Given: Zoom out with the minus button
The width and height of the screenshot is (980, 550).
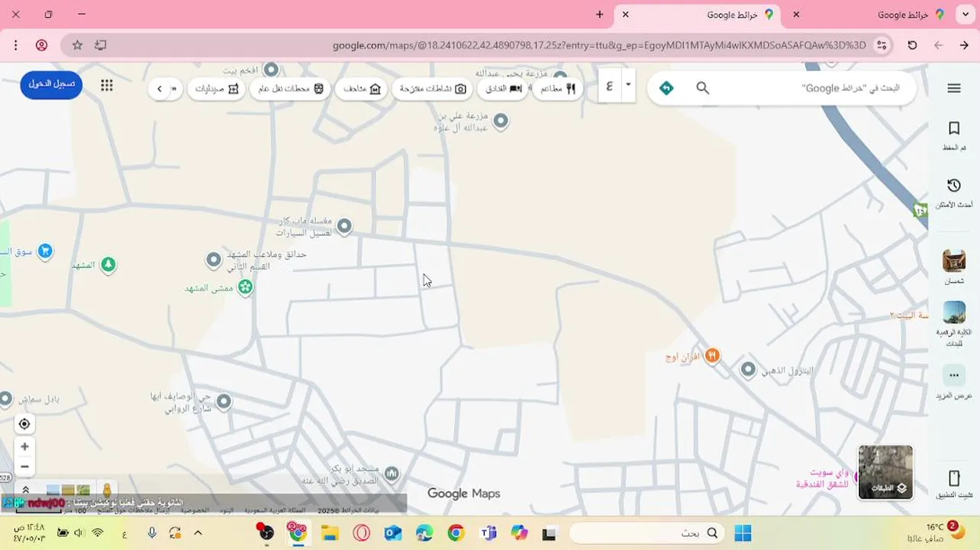Looking at the screenshot, I should (24, 466).
